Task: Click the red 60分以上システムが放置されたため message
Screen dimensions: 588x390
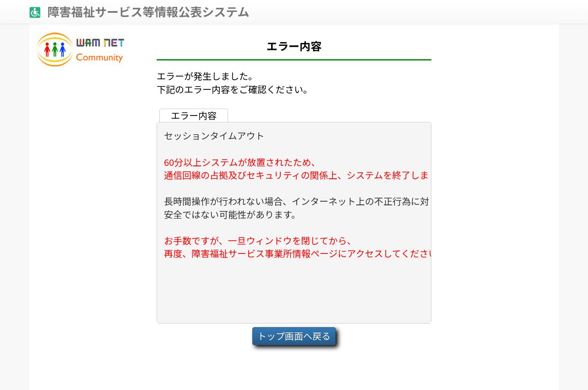Action: [x=240, y=163]
